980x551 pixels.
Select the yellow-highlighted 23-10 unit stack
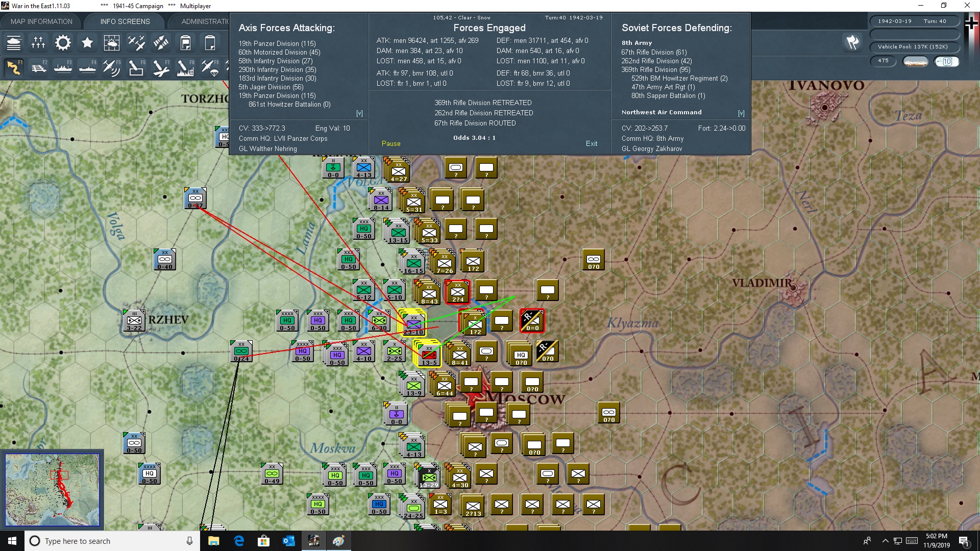tap(412, 323)
